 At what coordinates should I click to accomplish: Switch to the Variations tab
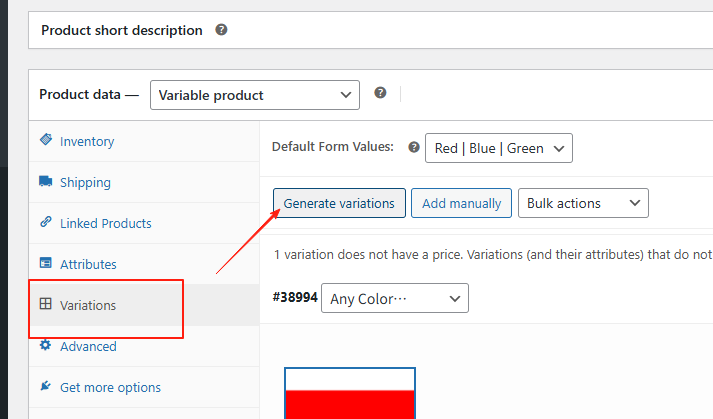88,305
